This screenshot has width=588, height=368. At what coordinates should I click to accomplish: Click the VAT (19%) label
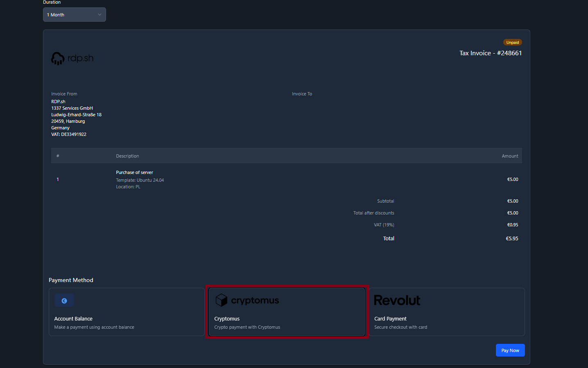(x=384, y=225)
